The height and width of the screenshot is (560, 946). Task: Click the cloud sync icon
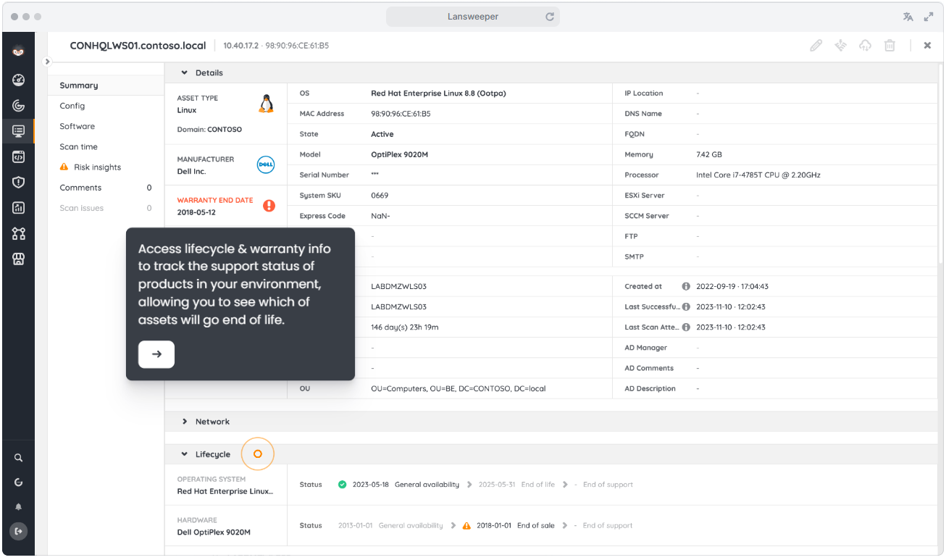coord(865,46)
